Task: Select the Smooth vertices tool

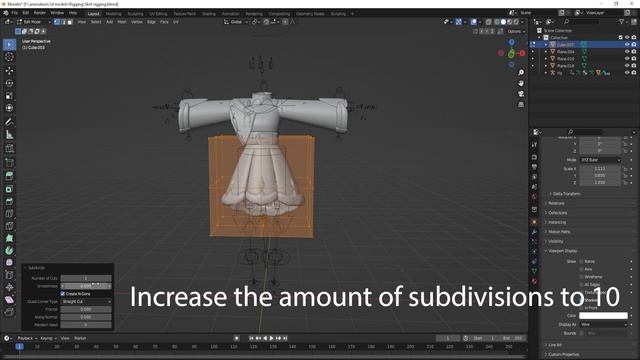Action: coord(9,262)
